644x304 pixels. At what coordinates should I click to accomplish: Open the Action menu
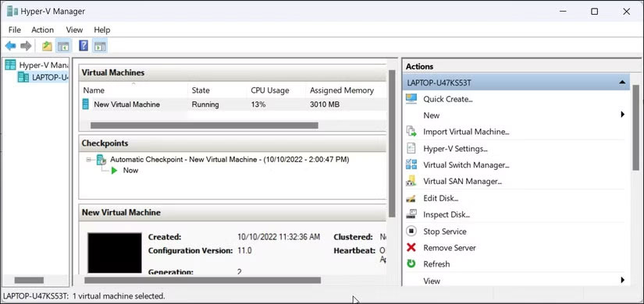click(x=43, y=30)
